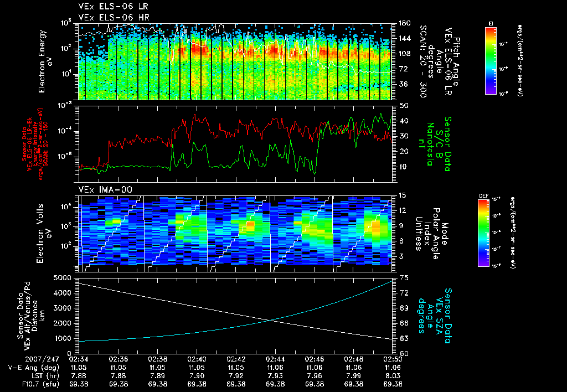
Task: Click the IMA ion energy spectrogram panel
Action: click(x=235, y=234)
